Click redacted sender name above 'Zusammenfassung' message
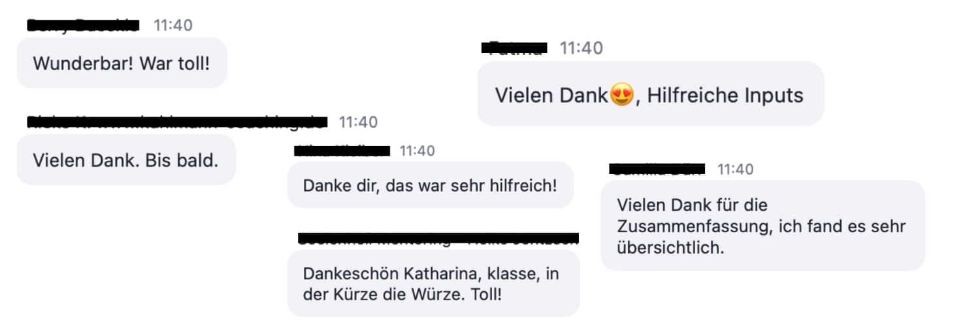 (x=657, y=169)
